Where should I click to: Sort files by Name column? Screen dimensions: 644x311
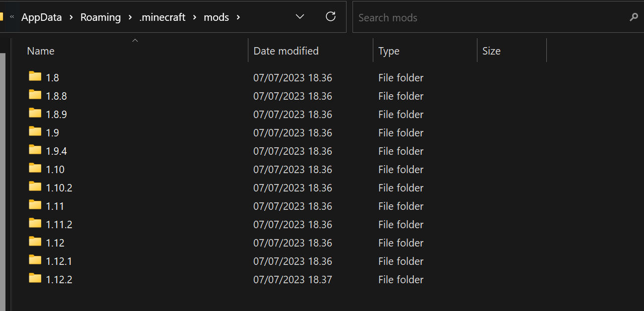pyautogui.click(x=41, y=51)
